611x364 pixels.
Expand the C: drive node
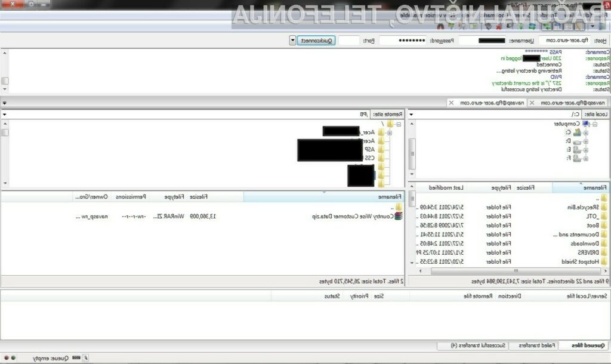pos(586,132)
